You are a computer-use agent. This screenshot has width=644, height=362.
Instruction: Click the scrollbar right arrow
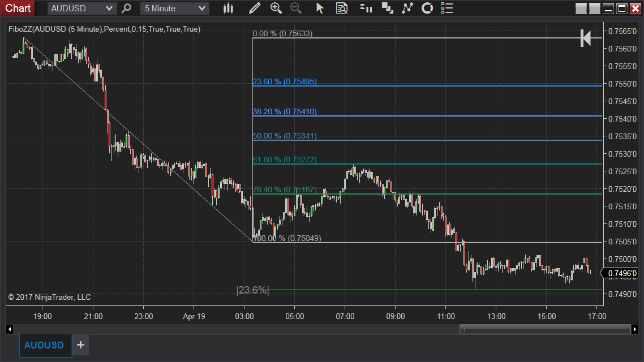pos(635,329)
